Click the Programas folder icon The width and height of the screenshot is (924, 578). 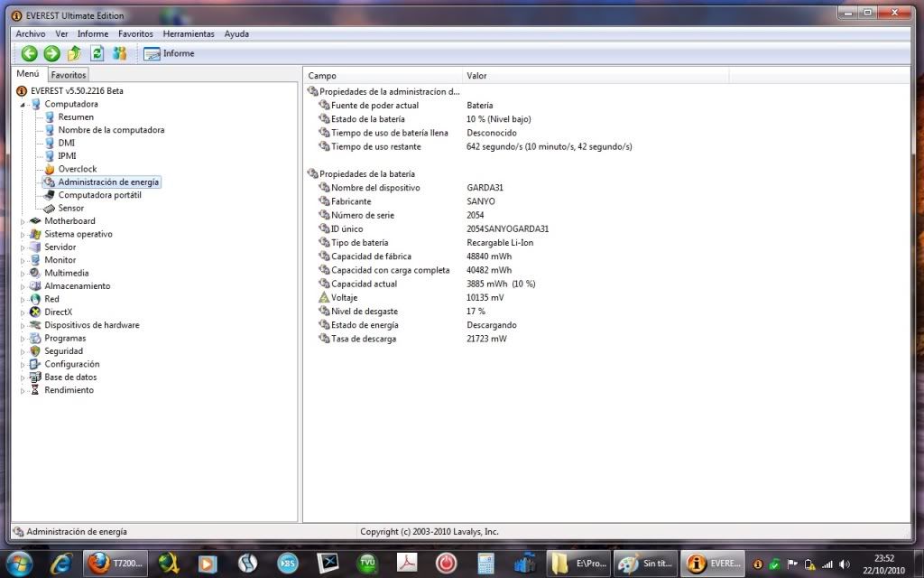[x=35, y=338]
